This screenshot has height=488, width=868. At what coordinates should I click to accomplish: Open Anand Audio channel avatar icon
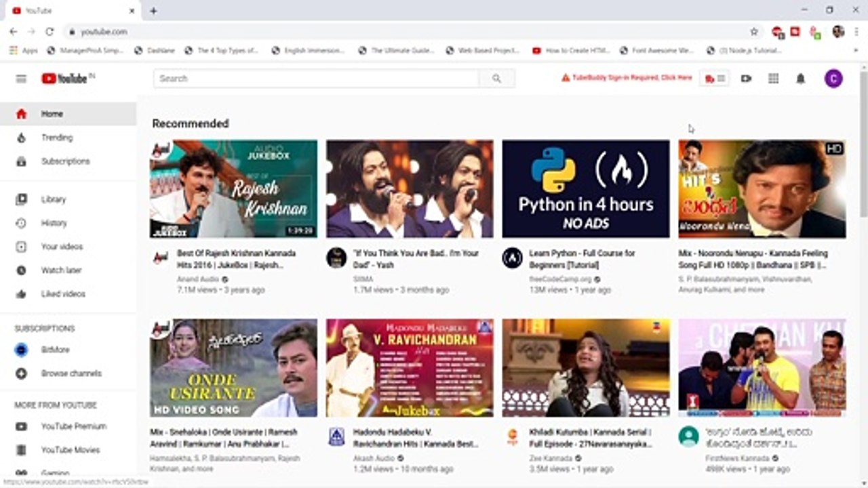[160, 258]
